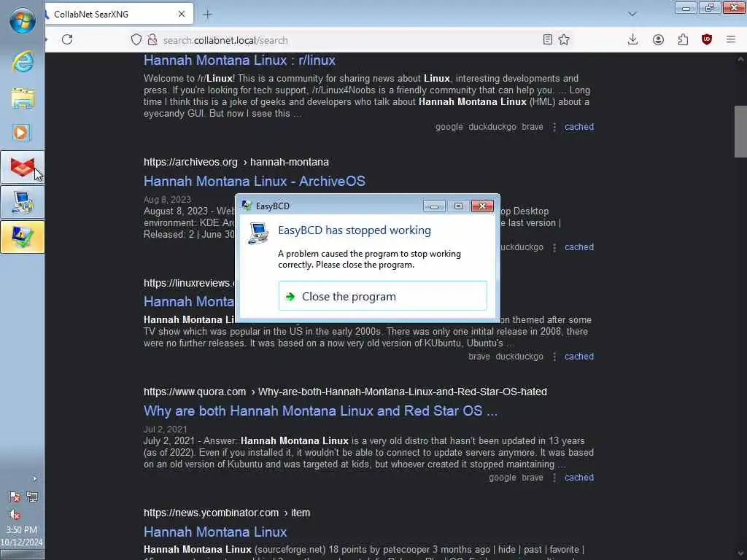Open the Quora Red Star OS result

click(321, 411)
